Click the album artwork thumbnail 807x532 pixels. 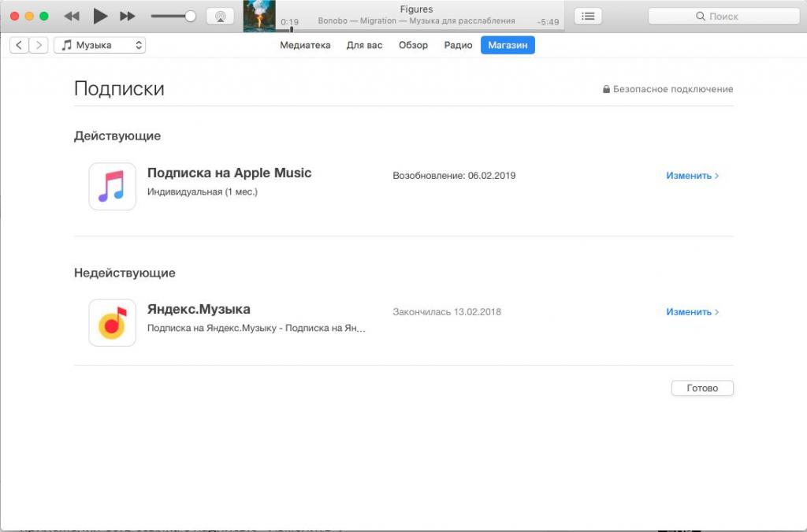259,16
